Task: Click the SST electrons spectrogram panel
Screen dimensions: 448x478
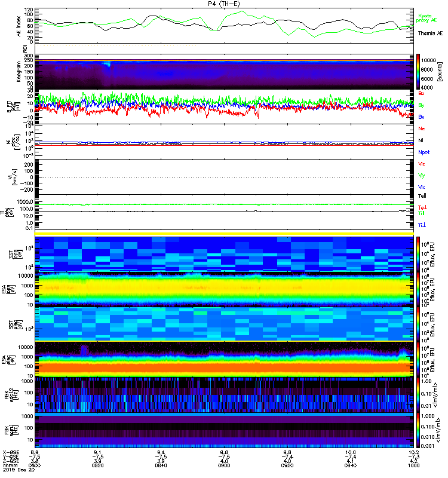Action: click(x=224, y=324)
